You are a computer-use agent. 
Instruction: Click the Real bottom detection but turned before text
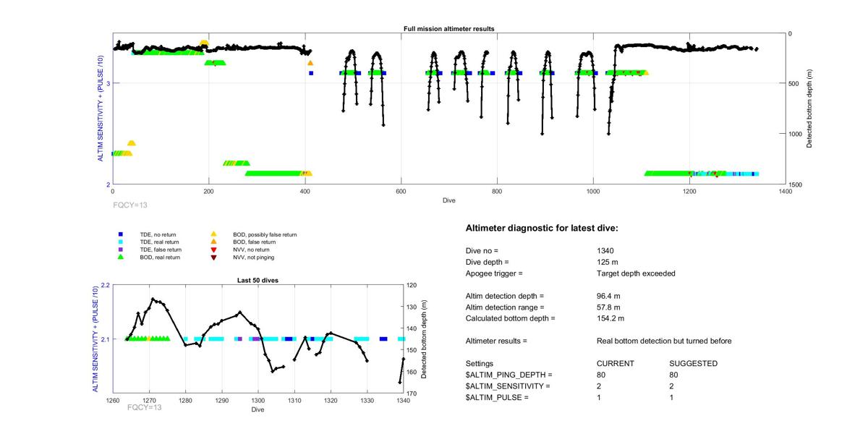pos(664,341)
